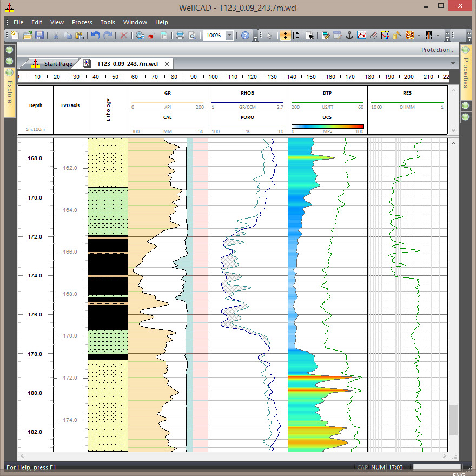
Task: Expand the document tab list arrow
Action: [x=453, y=64]
